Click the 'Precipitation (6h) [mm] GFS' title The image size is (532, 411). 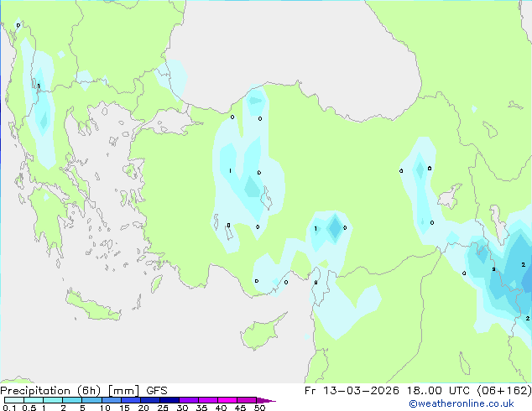84,391
